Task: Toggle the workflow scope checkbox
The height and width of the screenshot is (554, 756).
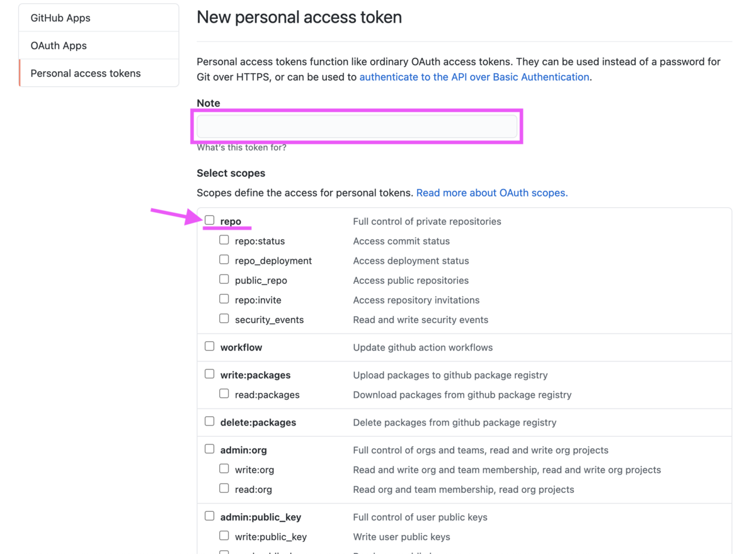Action: [210, 346]
